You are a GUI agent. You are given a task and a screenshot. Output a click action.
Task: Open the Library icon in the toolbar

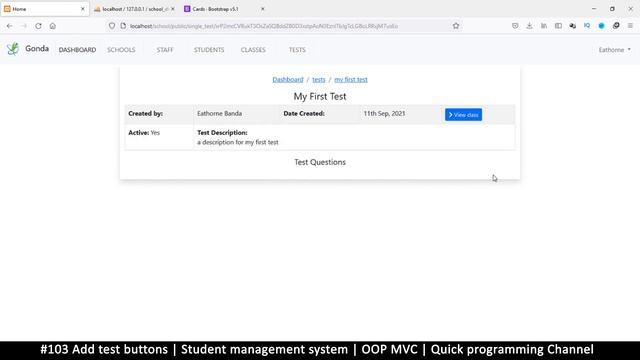coord(544,26)
